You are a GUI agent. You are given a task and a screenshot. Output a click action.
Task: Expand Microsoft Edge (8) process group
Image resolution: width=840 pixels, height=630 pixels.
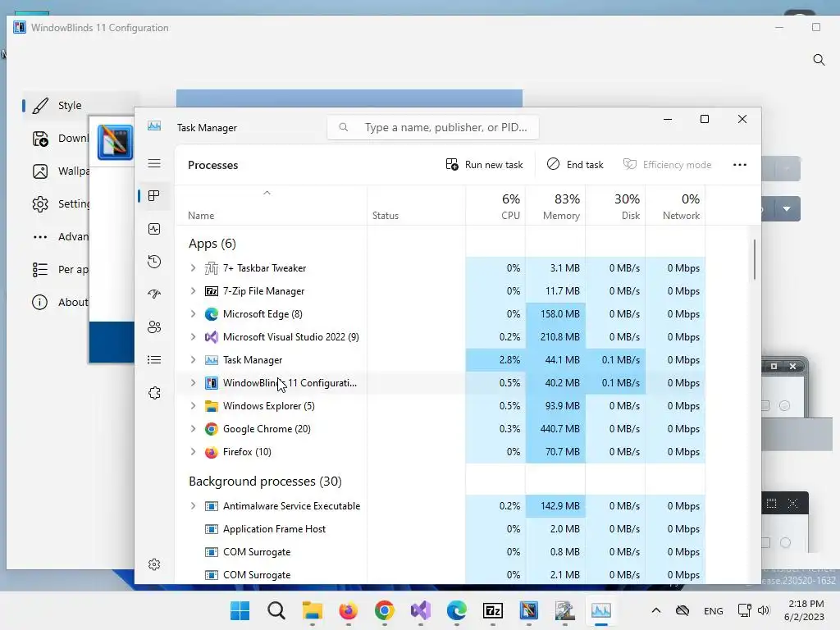pos(193,314)
